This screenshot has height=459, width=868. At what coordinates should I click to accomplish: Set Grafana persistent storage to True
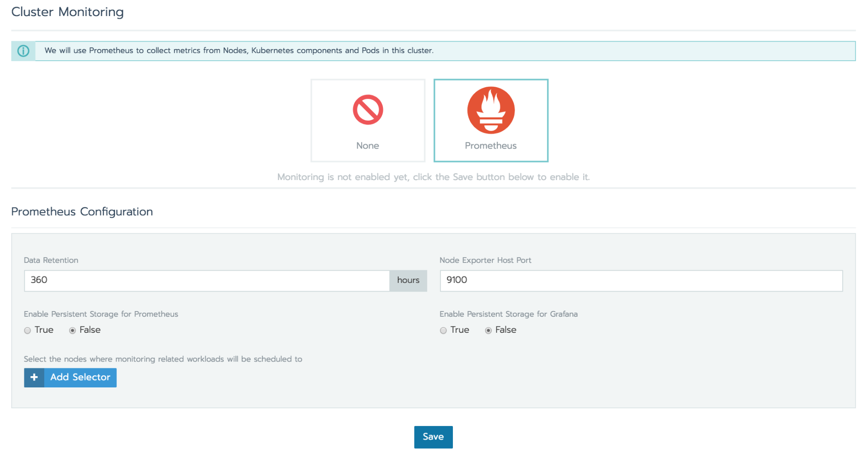coord(443,331)
